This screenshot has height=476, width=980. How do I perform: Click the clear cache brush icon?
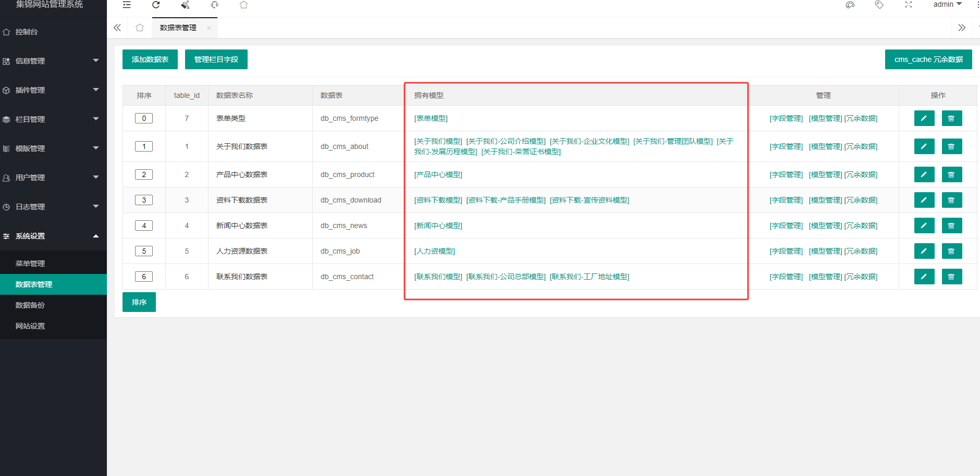coord(185,5)
